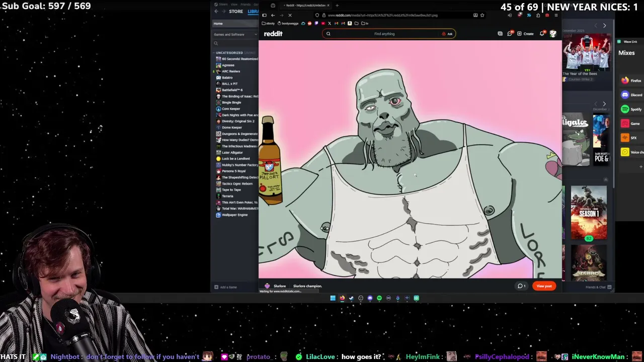Select Luck be a Landlord
The height and width of the screenshot is (362, 644).
point(235,158)
